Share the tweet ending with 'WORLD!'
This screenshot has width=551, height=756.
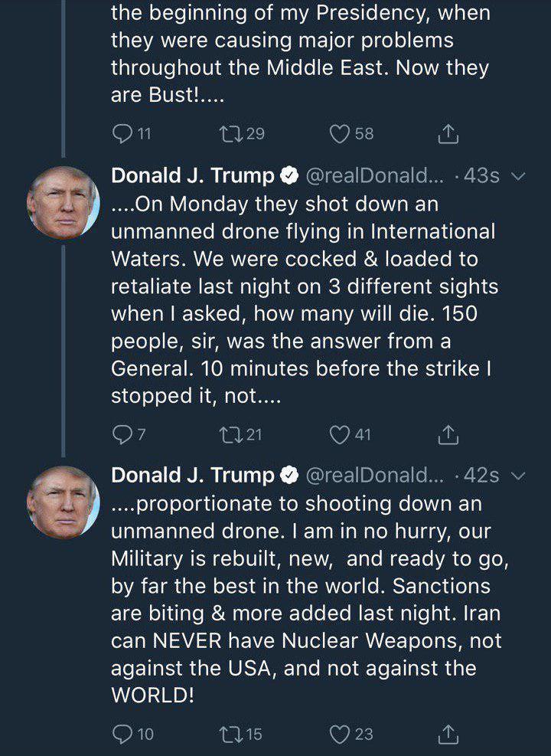tap(448, 734)
